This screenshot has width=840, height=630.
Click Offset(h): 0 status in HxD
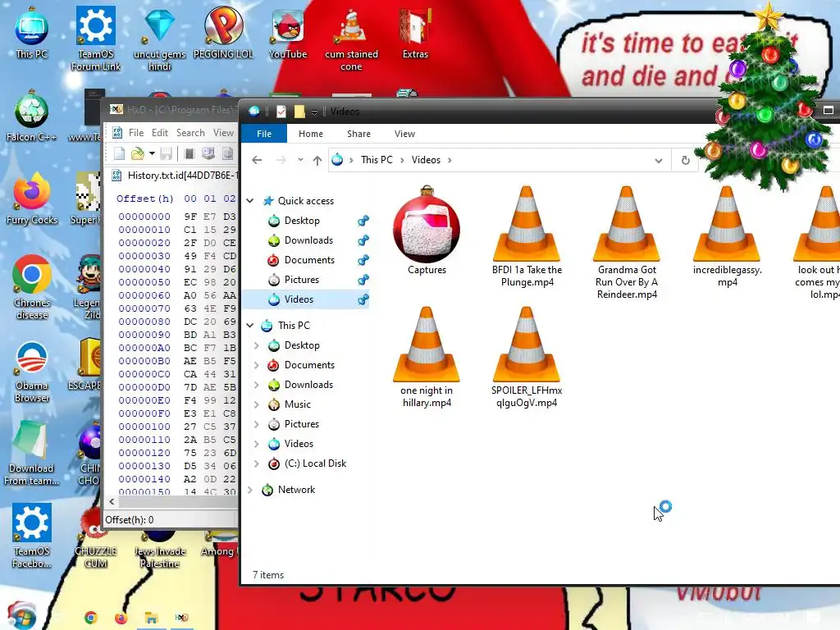[x=129, y=520]
